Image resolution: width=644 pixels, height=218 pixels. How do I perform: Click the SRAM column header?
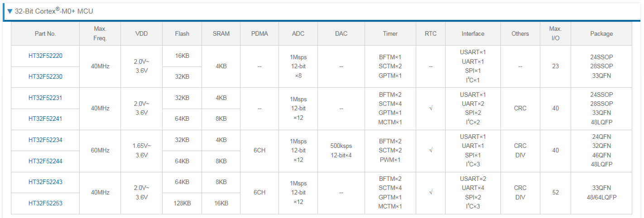pos(221,33)
